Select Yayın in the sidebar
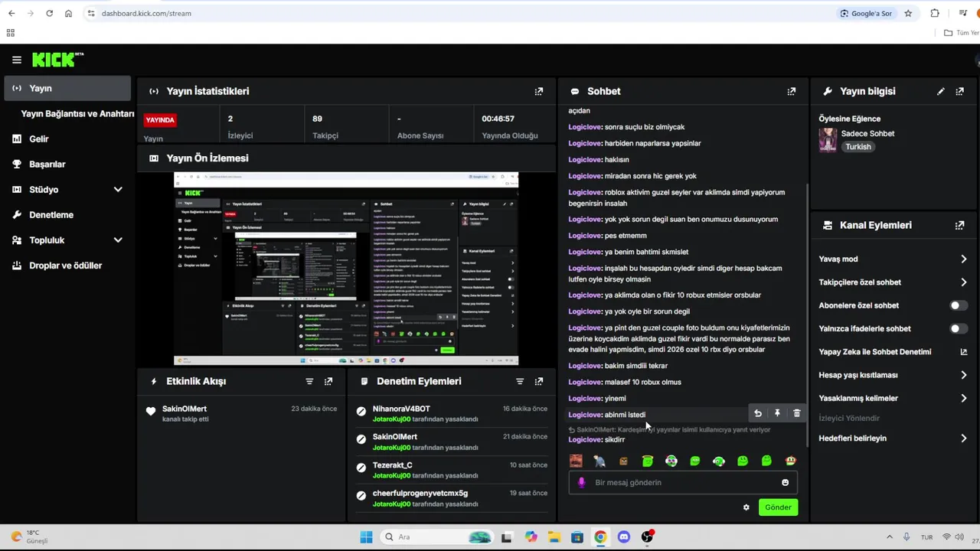Image resolution: width=980 pixels, height=551 pixels. click(x=67, y=88)
